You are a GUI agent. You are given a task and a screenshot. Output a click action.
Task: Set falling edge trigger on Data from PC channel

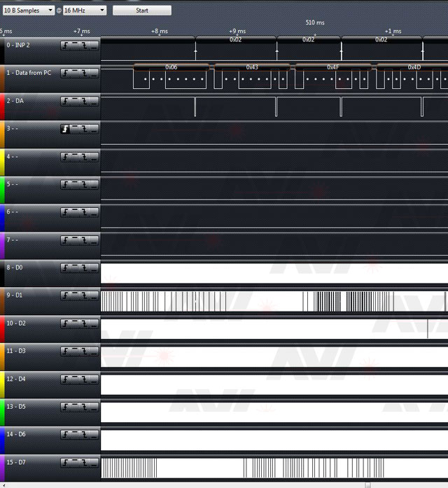[x=83, y=73]
